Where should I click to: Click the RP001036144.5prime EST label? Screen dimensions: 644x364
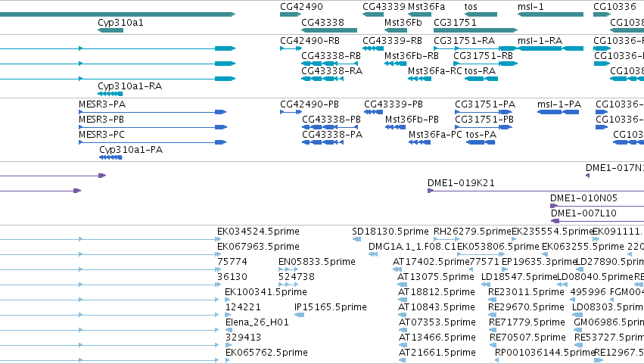(545, 353)
